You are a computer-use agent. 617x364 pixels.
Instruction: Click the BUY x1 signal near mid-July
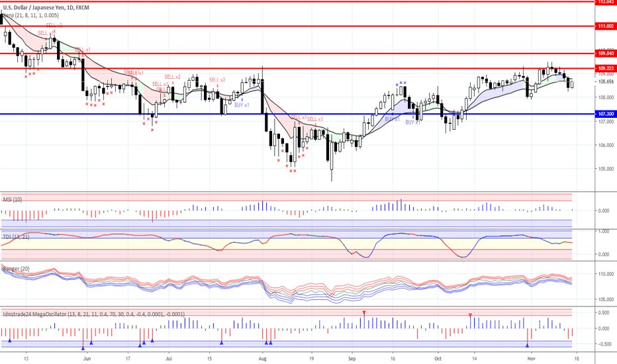click(242, 105)
